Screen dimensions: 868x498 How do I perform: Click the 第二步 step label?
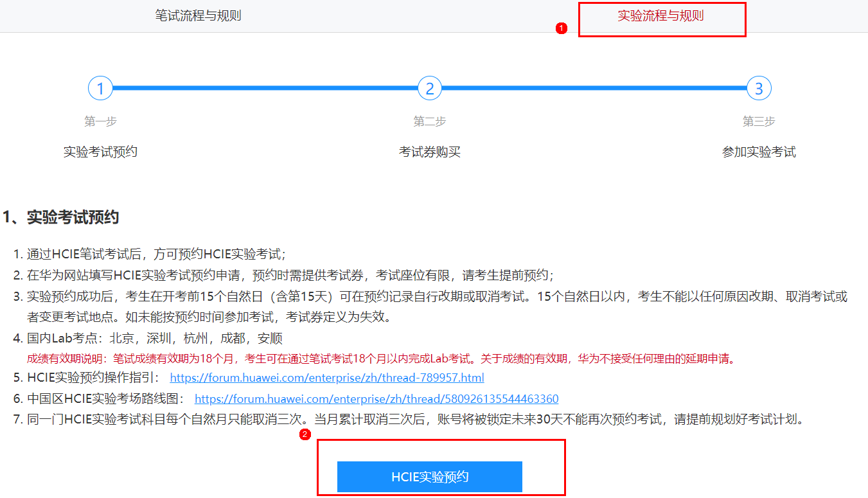pos(430,121)
